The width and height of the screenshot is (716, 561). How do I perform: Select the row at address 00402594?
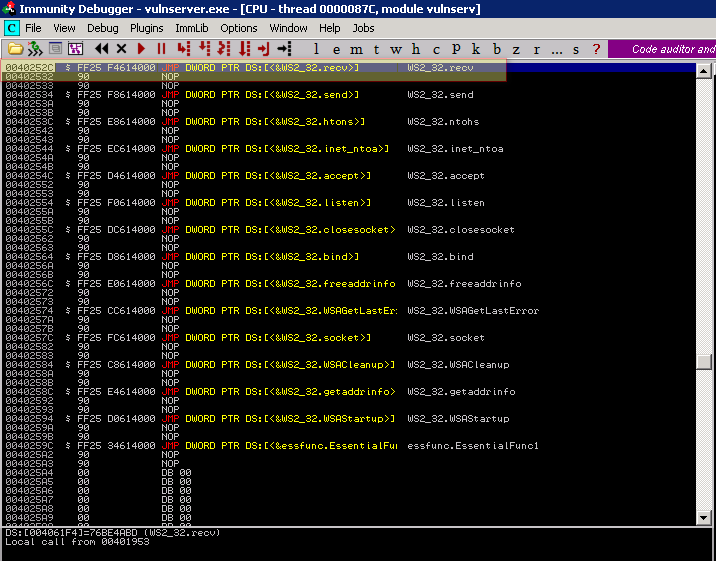(348, 418)
